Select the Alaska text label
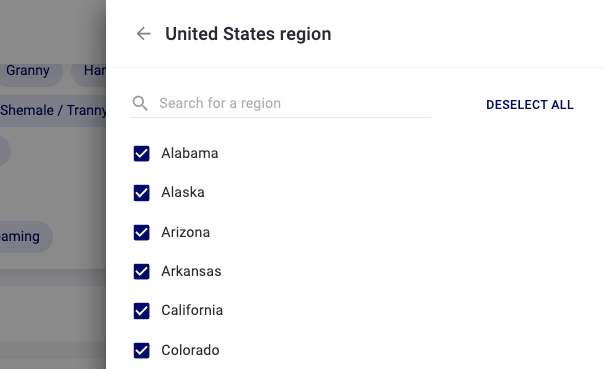Image resolution: width=604 pixels, height=369 pixels. pyautogui.click(x=183, y=192)
